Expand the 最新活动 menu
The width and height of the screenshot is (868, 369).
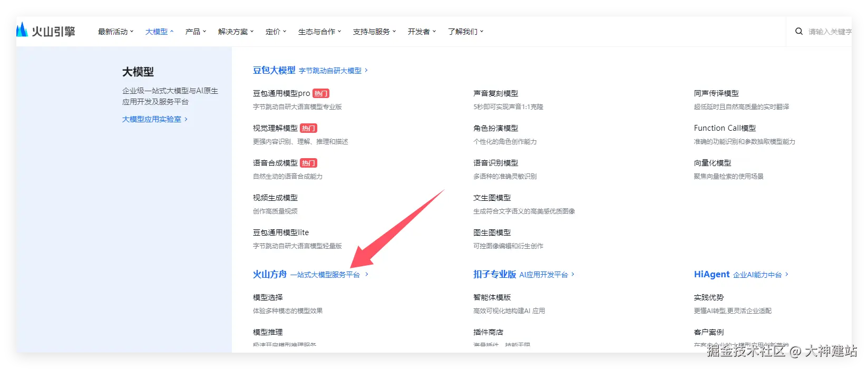coord(116,32)
